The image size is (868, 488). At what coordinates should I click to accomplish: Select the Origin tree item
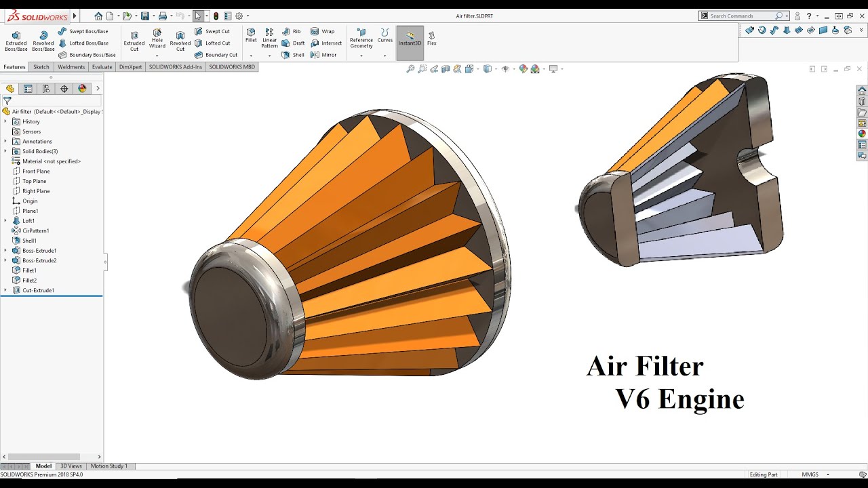coord(25,201)
